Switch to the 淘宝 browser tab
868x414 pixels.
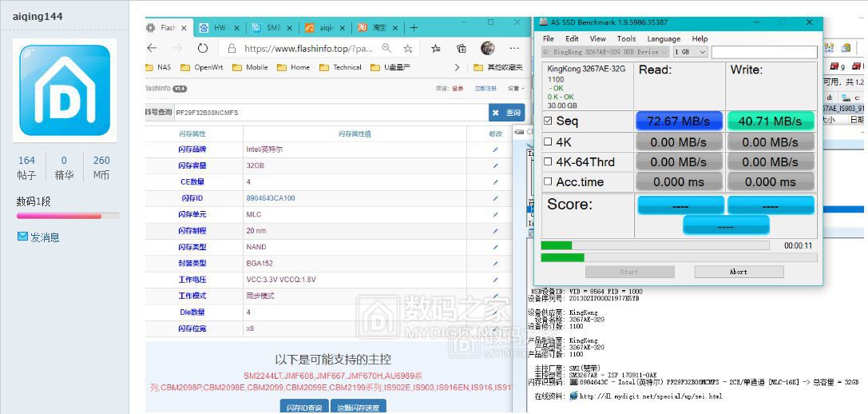pos(378,28)
